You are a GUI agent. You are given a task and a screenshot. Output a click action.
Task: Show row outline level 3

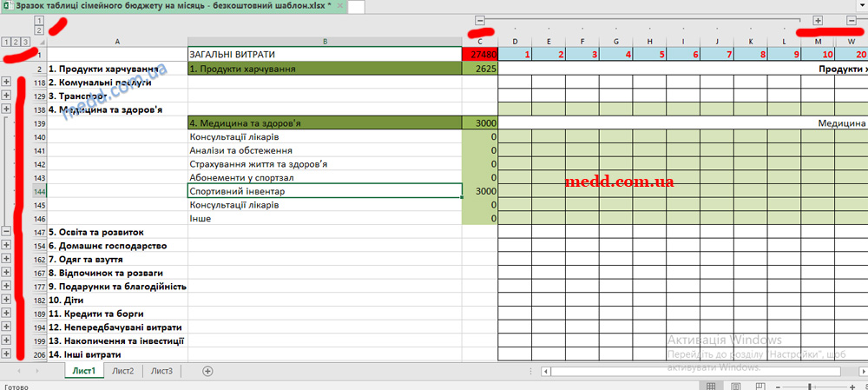[x=24, y=42]
